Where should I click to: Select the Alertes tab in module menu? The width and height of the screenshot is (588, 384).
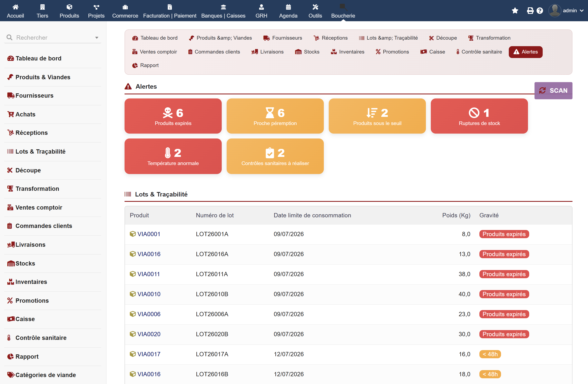(526, 52)
